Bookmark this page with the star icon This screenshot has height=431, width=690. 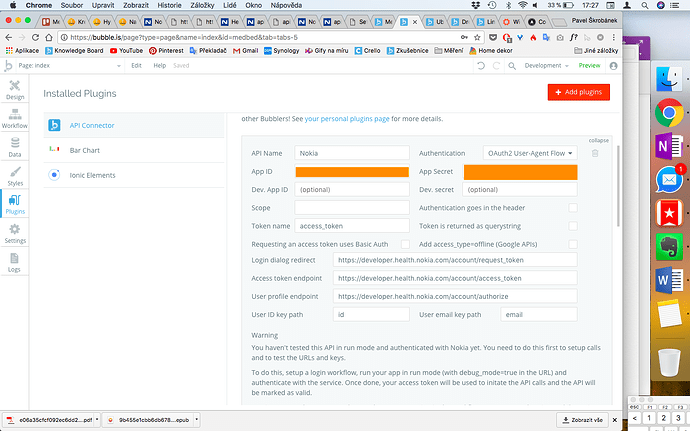click(x=477, y=37)
